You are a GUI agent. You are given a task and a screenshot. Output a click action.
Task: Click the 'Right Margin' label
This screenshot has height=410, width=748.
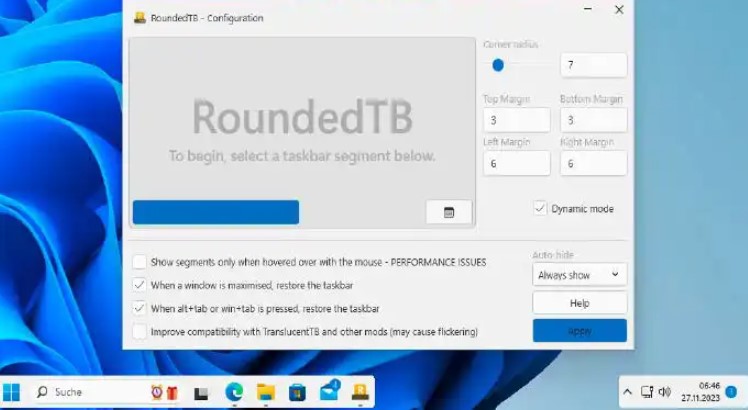pyautogui.click(x=587, y=142)
